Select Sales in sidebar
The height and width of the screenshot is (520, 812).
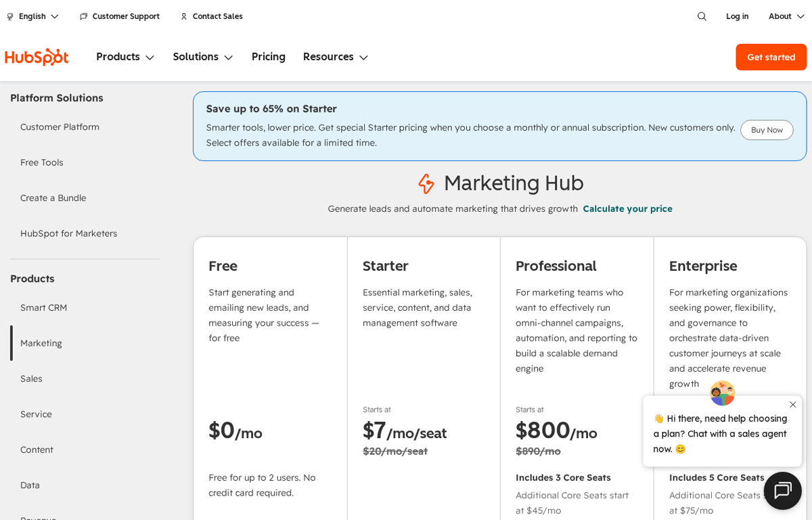tap(31, 378)
